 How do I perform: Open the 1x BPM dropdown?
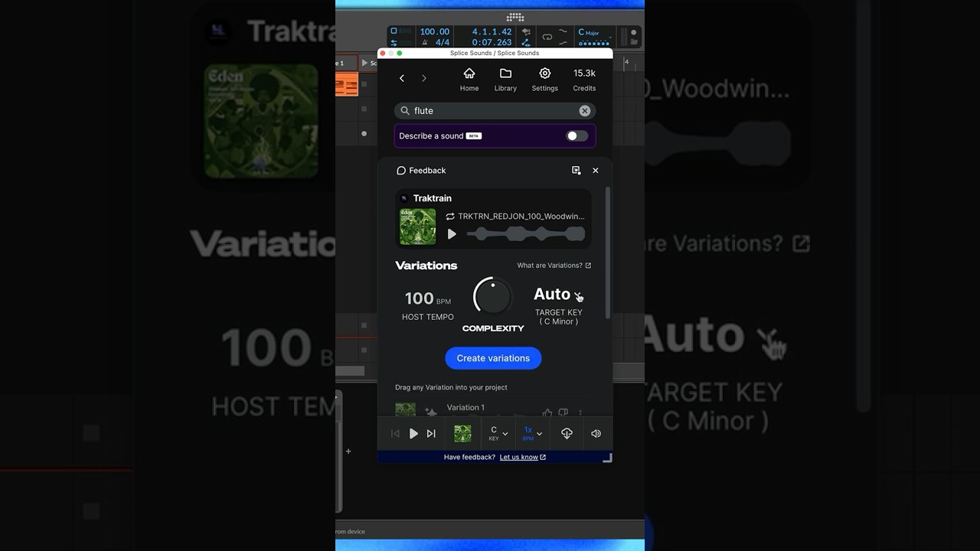[x=533, y=434]
